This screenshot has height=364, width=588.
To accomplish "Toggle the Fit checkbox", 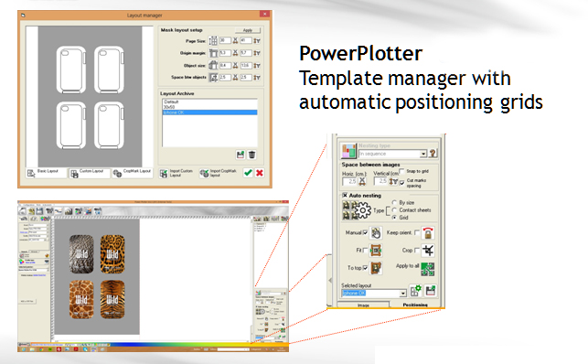I will pyautogui.click(x=365, y=250).
